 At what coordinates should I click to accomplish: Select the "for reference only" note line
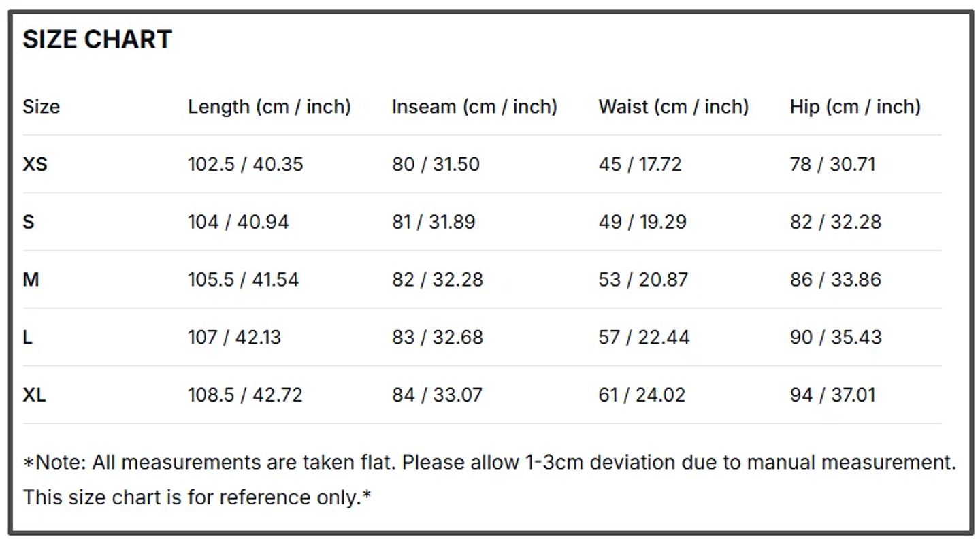point(197,497)
